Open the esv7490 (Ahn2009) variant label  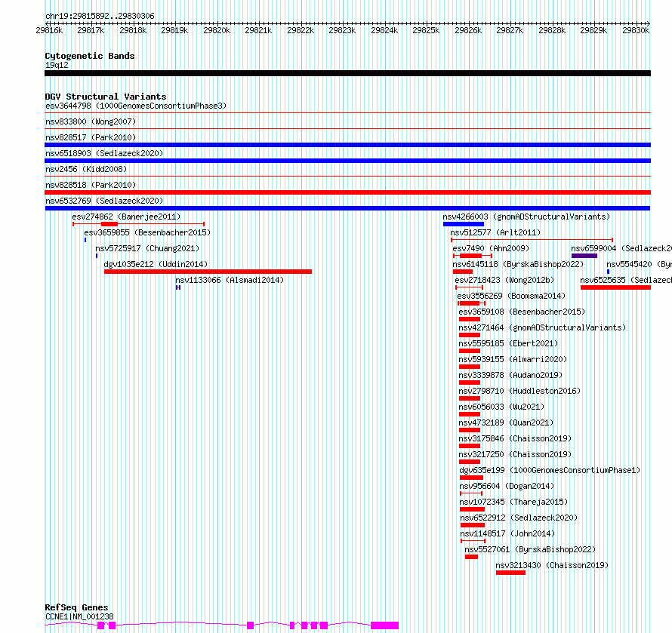[x=491, y=248]
